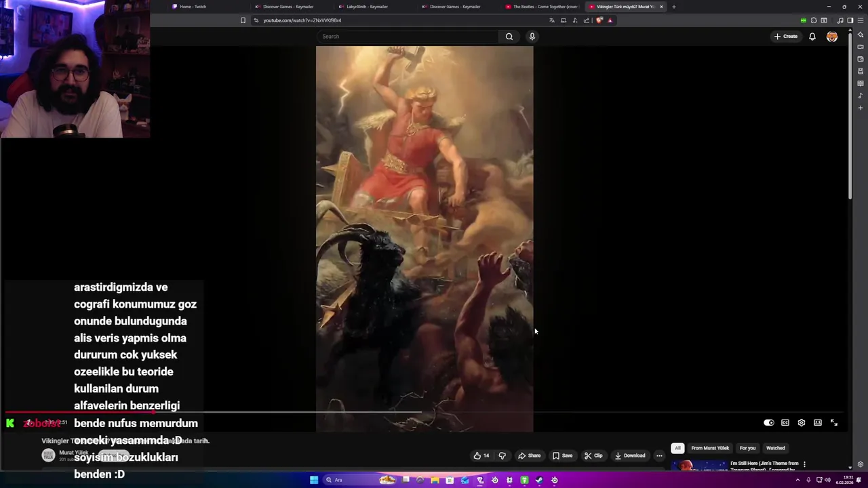Open the browser extensions puzzle icon
The image size is (868, 488).
pyautogui.click(x=814, y=20)
